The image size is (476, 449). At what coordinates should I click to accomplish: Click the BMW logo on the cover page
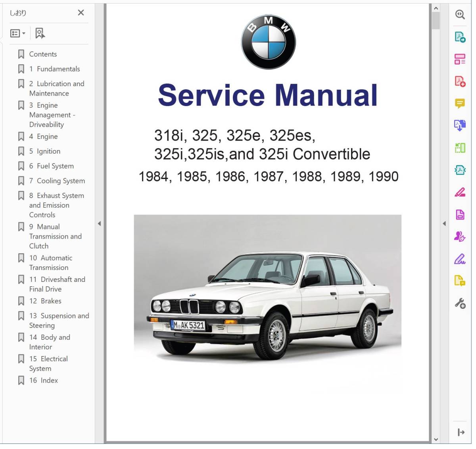click(269, 42)
